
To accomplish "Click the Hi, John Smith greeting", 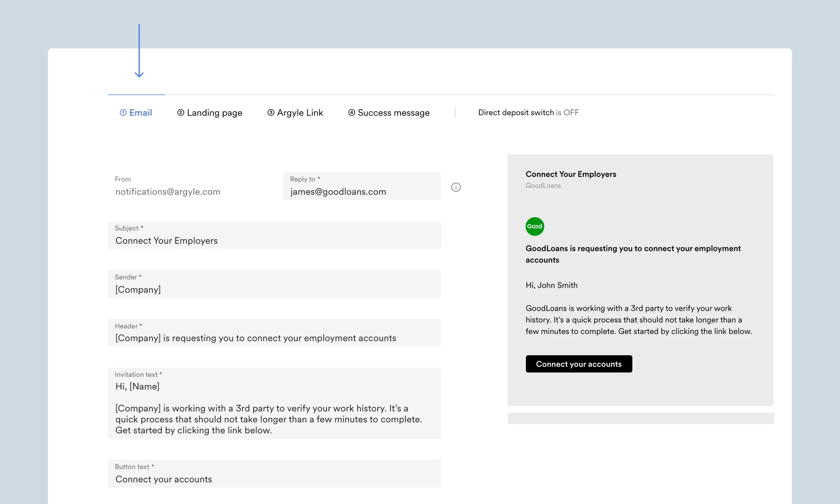I will 551,285.
